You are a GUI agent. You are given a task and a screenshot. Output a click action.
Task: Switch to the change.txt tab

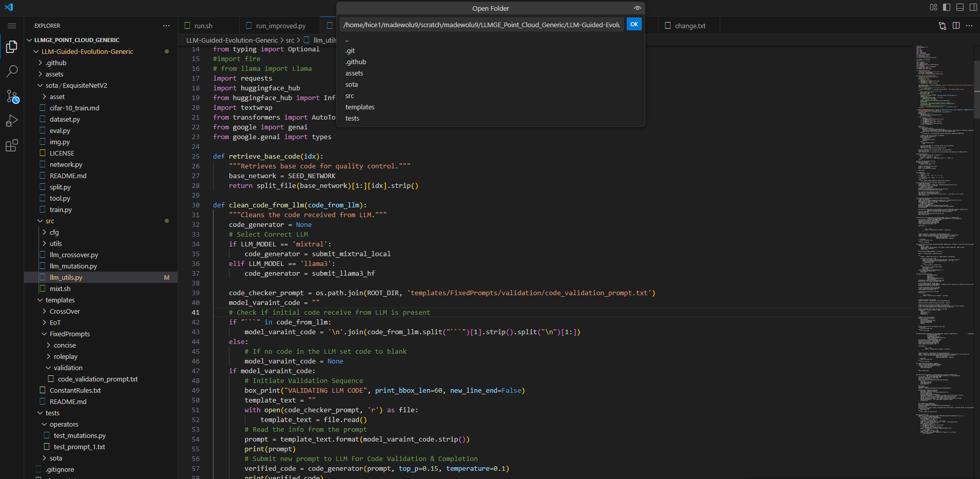click(689, 26)
